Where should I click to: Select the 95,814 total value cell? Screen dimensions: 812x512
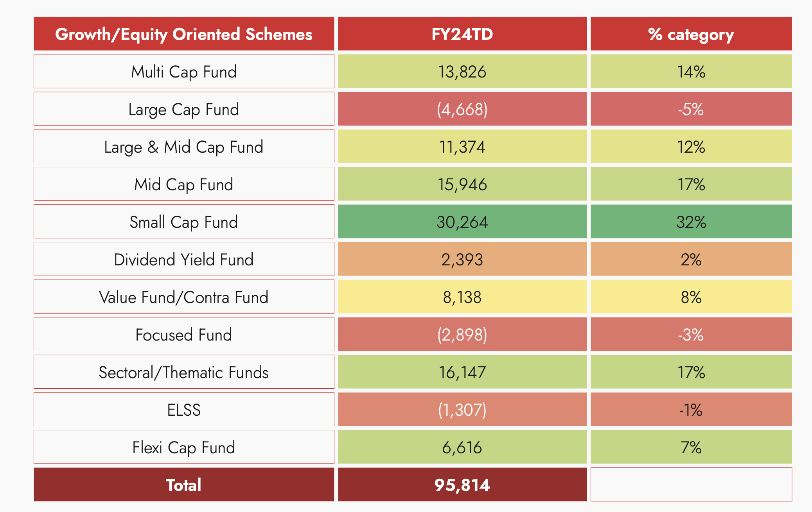(462, 485)
